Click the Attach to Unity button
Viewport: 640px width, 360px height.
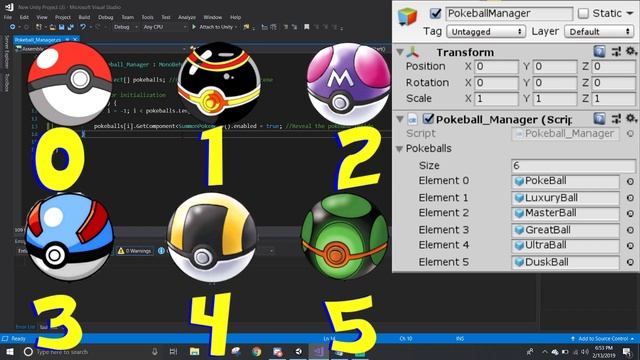click(214, 27)
